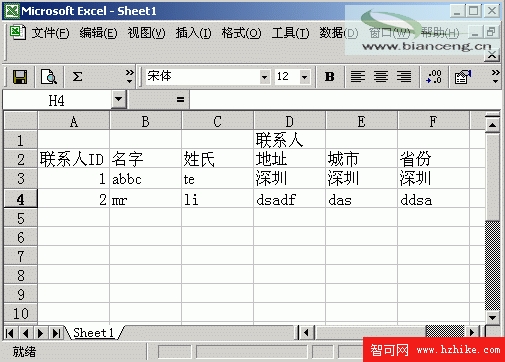Maximize the Excel application window

tap(473, 11)
